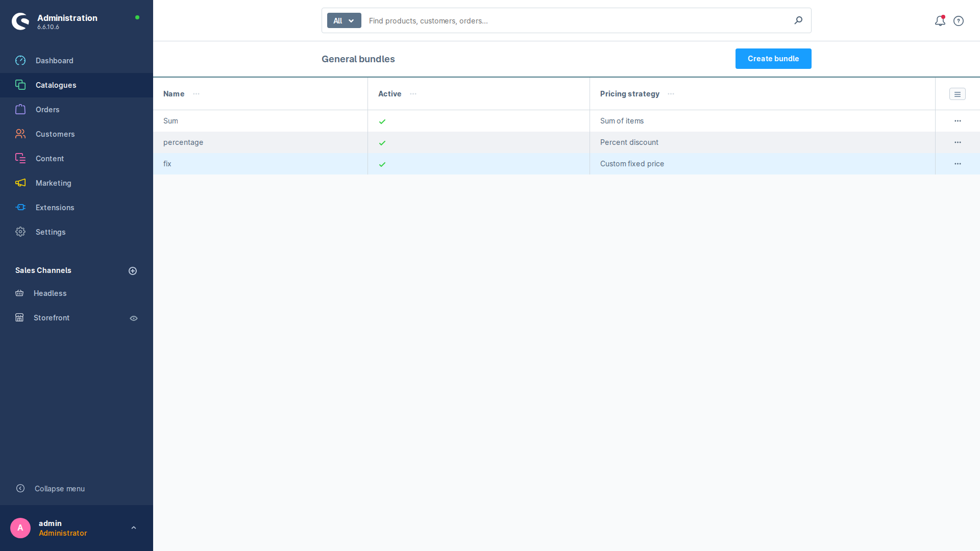980x551 pixels.
Task: Open the All search-type dropdown
Action: pyautogui.click(x=344, y=21)
